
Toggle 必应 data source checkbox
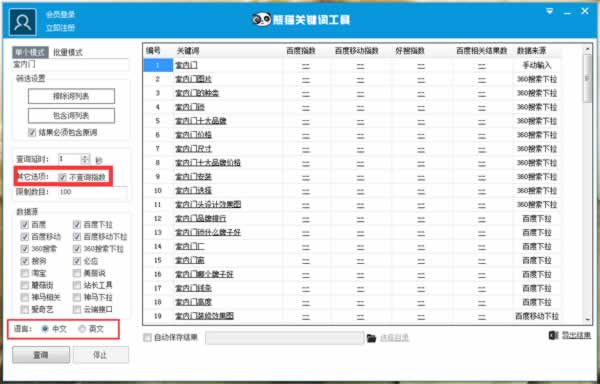(77, 261)
